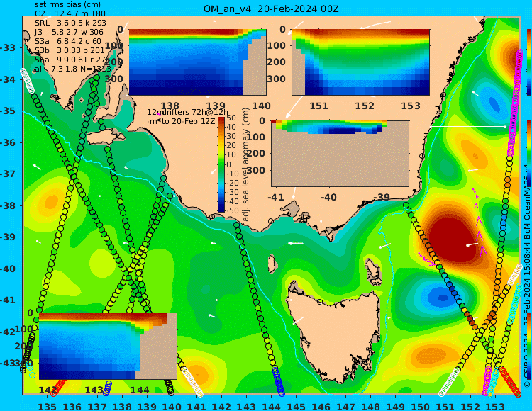Viewport: 532px width, 411px height.
Task: Click the blue cold eddy near 151E 41S
Action: 443,298
